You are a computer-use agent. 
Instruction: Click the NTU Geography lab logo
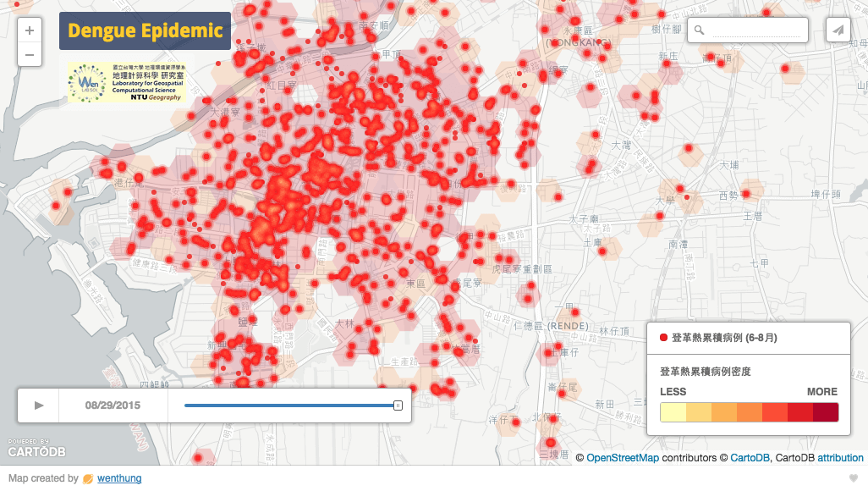[127, 83]
